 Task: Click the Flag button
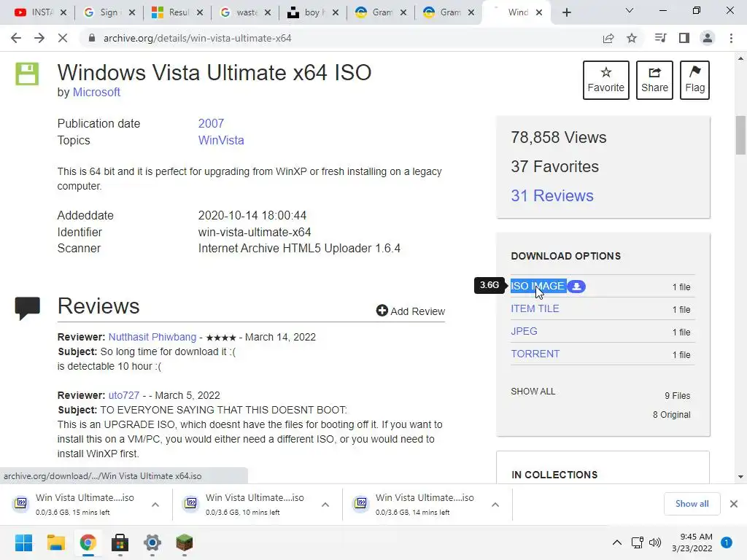694,80
